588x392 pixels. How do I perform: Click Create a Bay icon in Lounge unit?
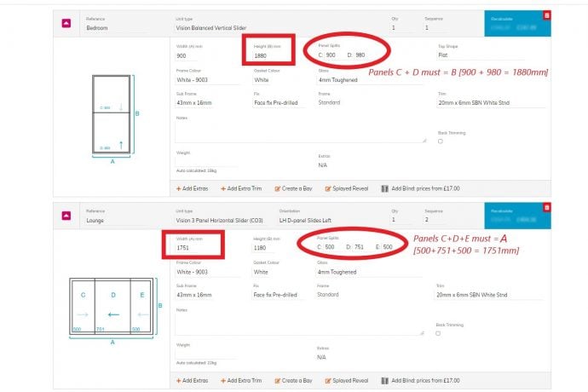[278, 380]
